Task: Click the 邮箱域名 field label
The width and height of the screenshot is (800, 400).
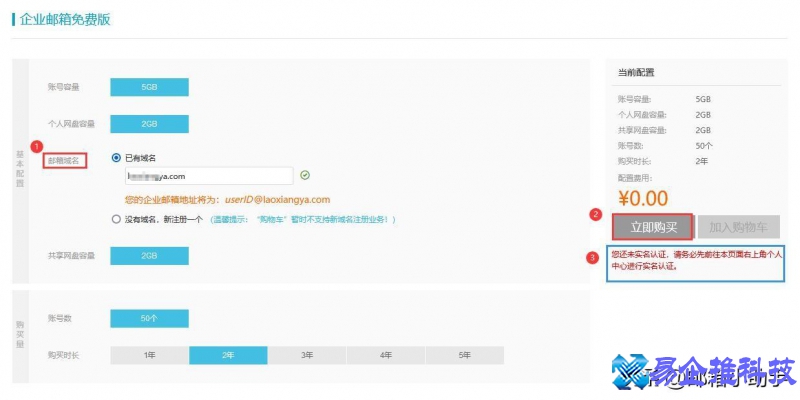Action: pos(64,161)
